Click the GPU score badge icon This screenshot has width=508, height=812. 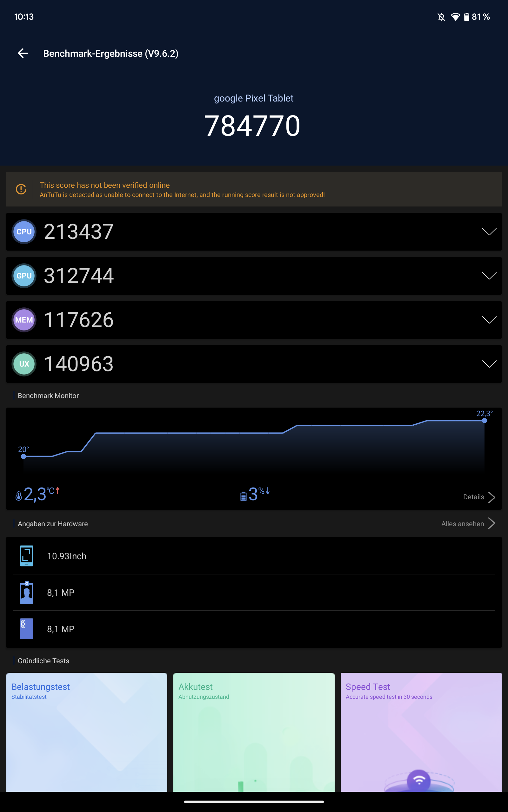tap(24, 276)
